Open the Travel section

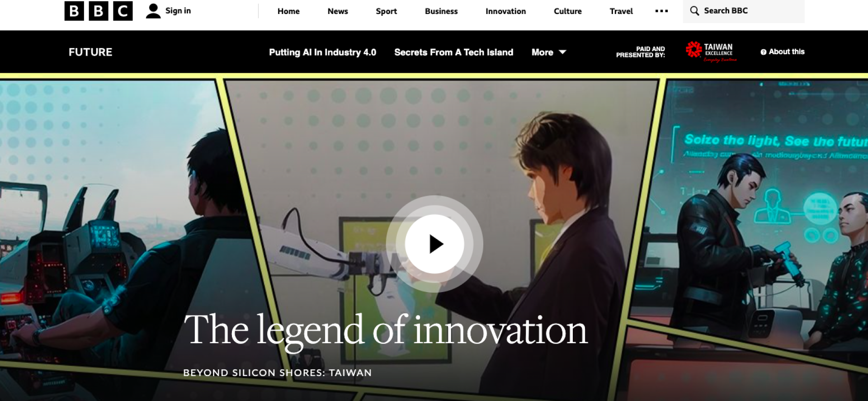(621, 11)
